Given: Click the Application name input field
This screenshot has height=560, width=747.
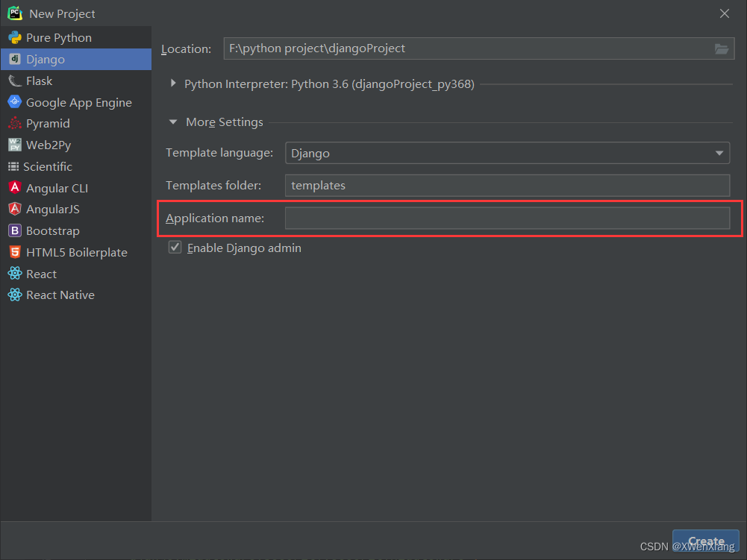Looking at the screenshot, I should tap(507, 218).
